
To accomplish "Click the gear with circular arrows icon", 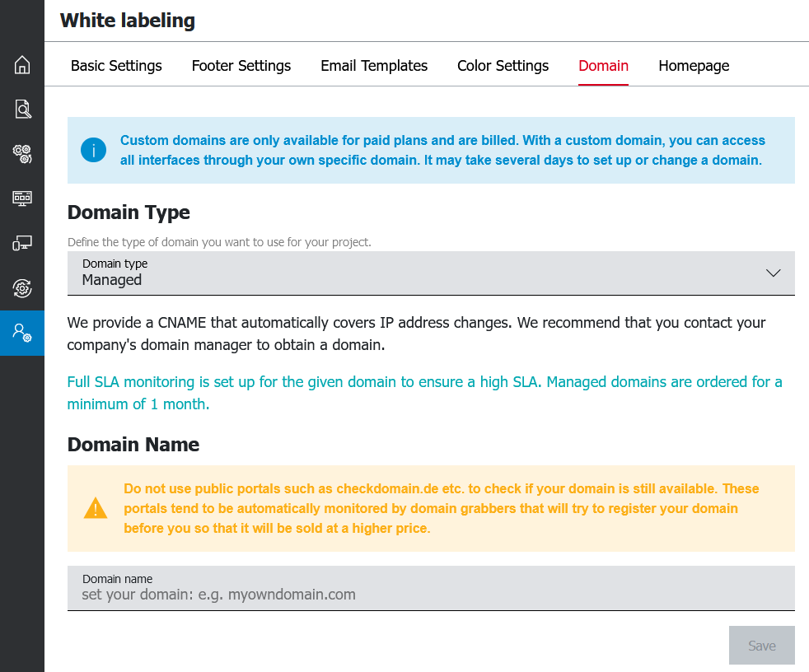I will pos(22,287).
